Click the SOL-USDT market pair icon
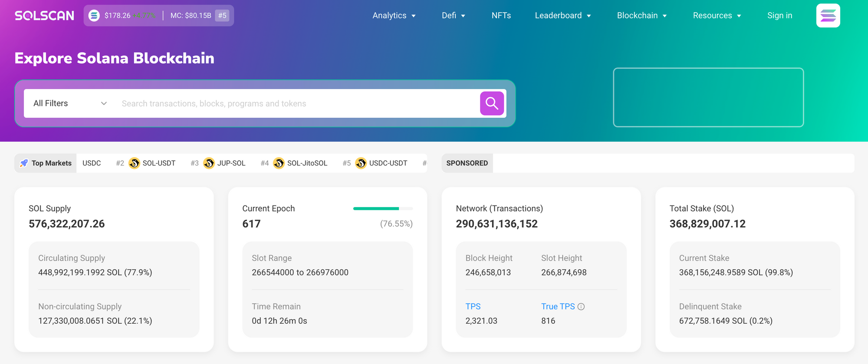Image resolution: width=868 pixels, height=364 pixels. point(135,163)
